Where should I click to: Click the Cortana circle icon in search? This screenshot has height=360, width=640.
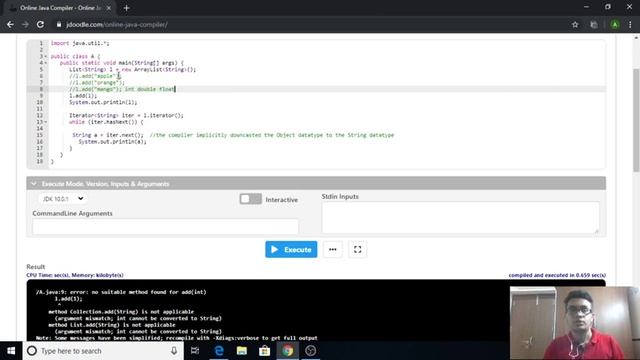tap(32, 351)
